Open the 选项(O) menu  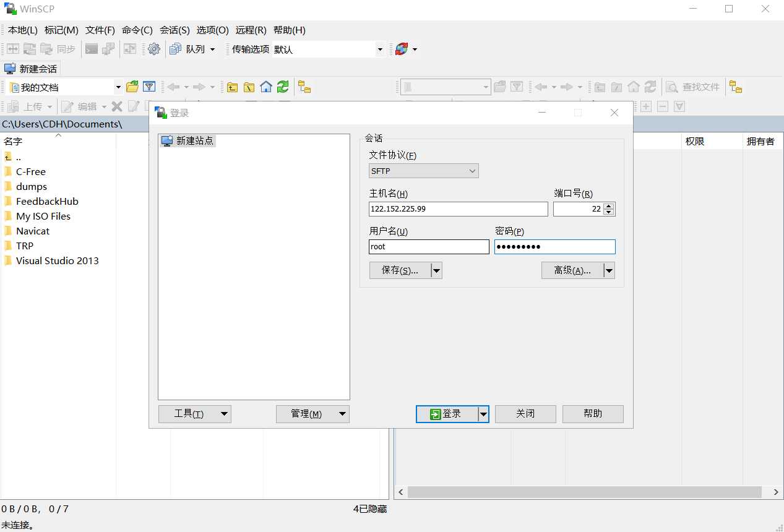[x=213, y=30]
